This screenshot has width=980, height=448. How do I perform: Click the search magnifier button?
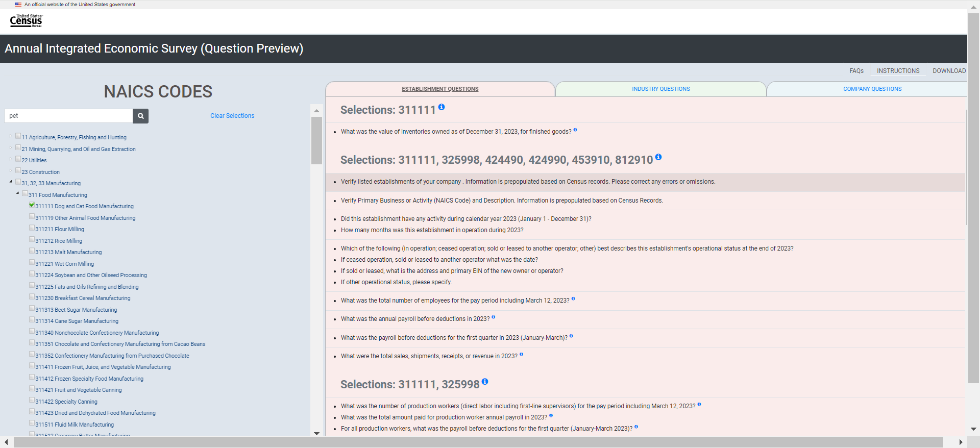tap(140, 116)
